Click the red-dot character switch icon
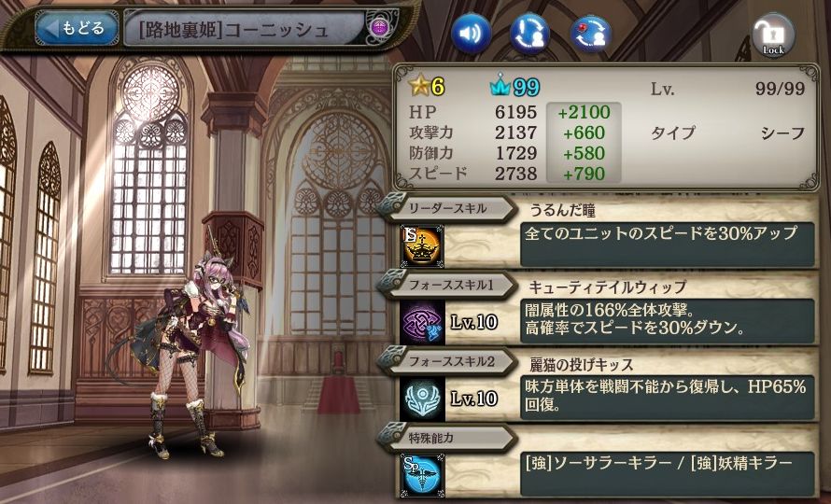Screen dimensions: 831x504 (x=590, y=34)
